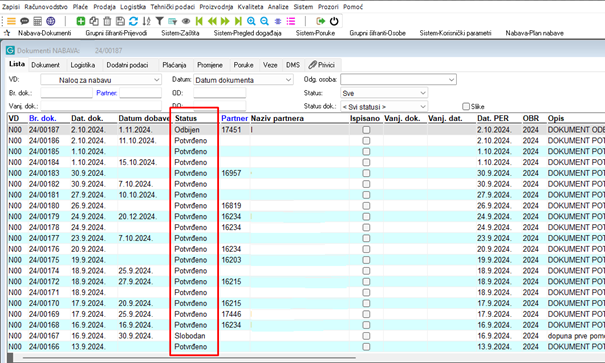Tick Ispisano checkbox for document 24/00167

[366, 336]
